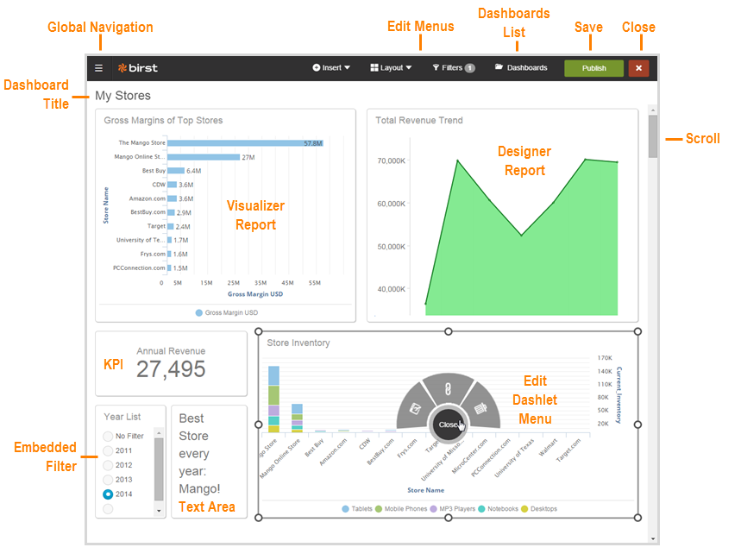Click the green Publish button
The height and width of the screenshot is (560, 741).
point(593,68)
